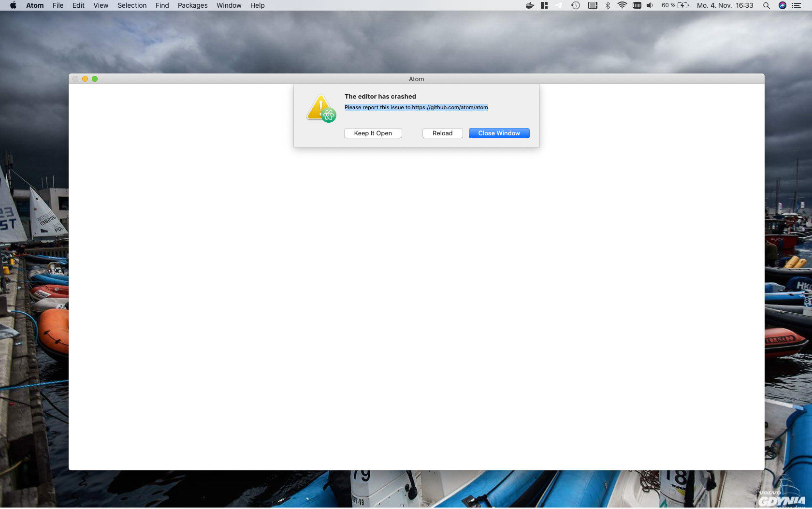Click the display mirroring menu bar icon
This screenshot has height=509, width=812.
(593, 5)
